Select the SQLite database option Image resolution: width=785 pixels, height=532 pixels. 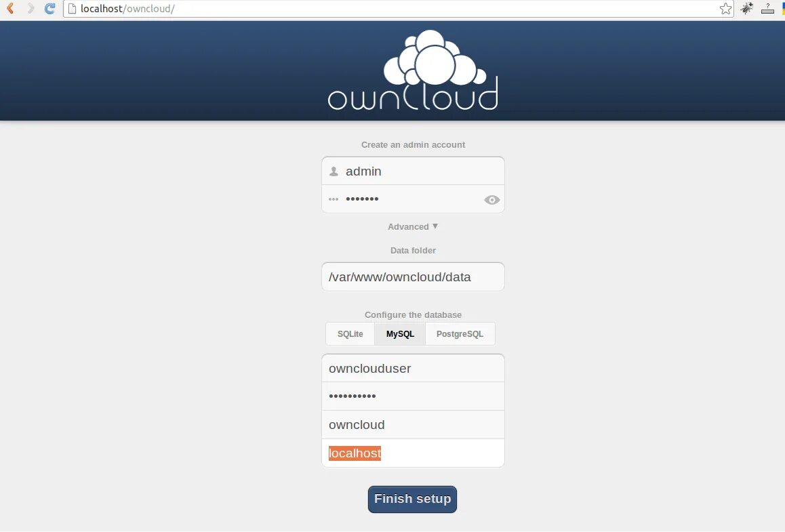click(350, 334)
